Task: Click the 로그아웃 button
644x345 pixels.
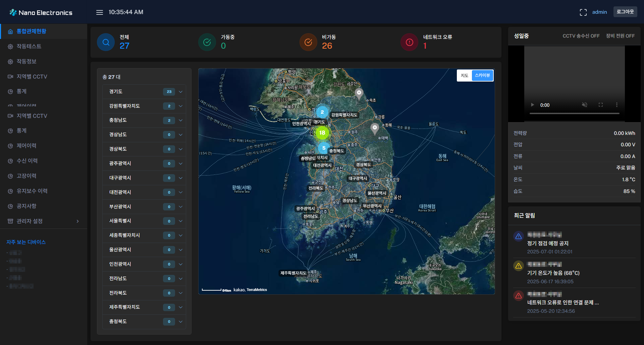Action: (625, 12)
